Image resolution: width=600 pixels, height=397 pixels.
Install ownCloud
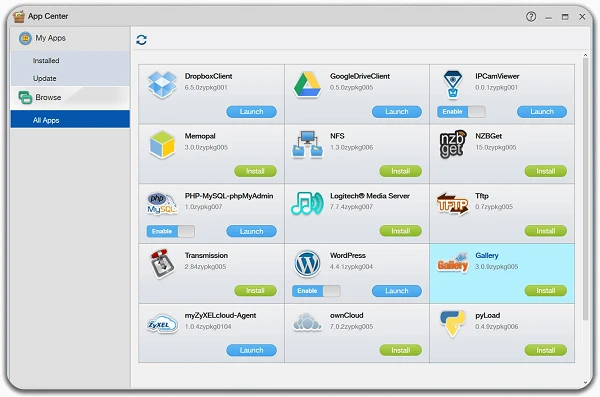(x=401, y=350)
